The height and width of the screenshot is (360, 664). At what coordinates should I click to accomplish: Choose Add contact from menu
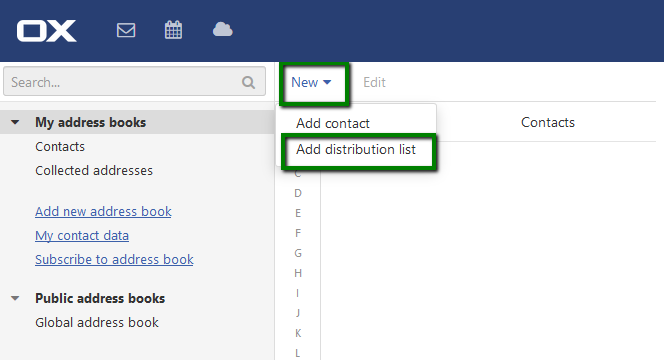(333, 123)
